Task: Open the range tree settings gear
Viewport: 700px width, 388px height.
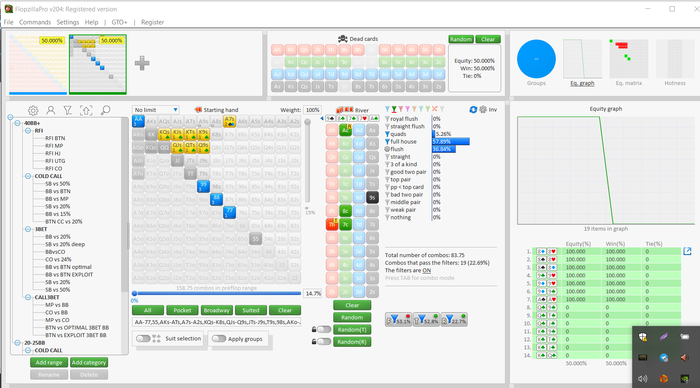Action: click(x=33, y=110)
